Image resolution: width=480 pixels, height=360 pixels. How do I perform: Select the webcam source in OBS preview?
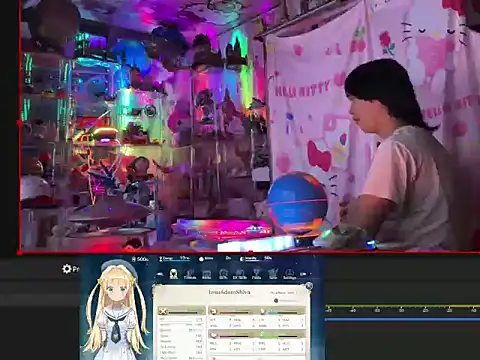[250, 125]
